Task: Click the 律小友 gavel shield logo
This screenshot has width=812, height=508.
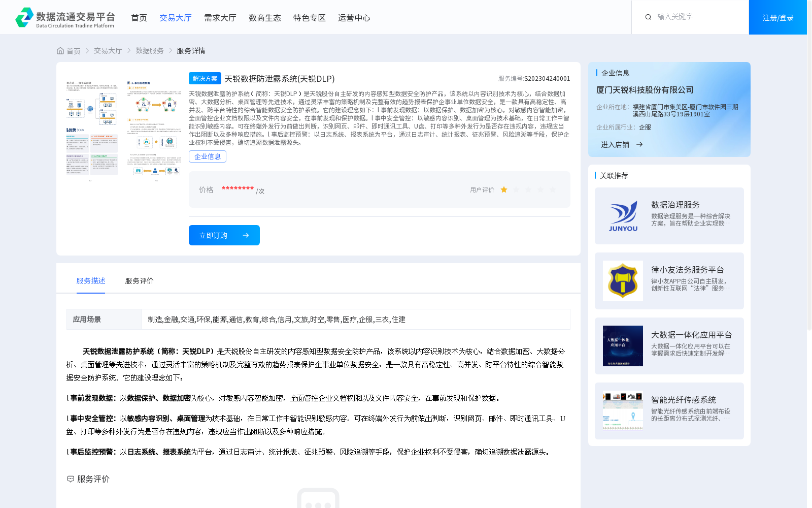Action: coord(623,281)
